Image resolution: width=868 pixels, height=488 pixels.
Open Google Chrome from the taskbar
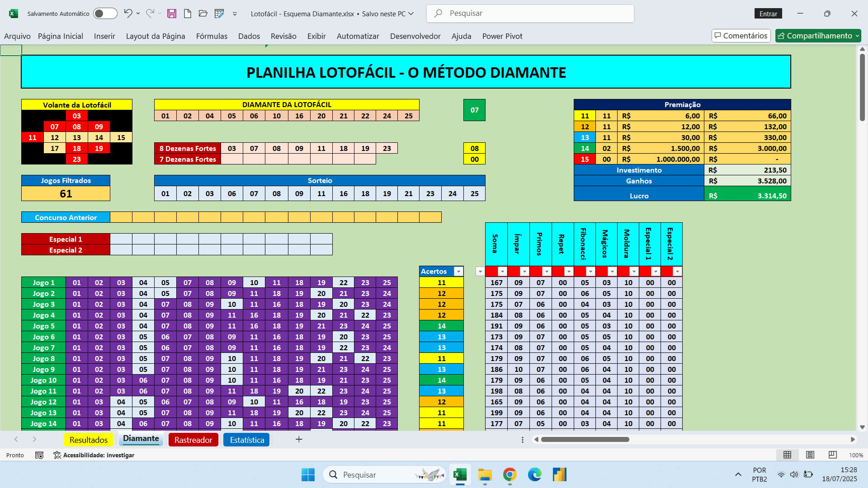[509, 474]
